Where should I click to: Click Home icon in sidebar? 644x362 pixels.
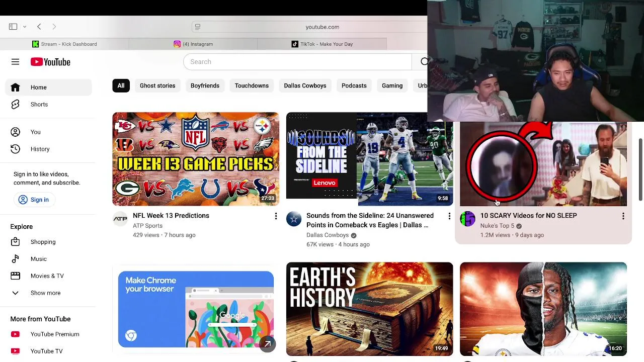tap(15, 87)
